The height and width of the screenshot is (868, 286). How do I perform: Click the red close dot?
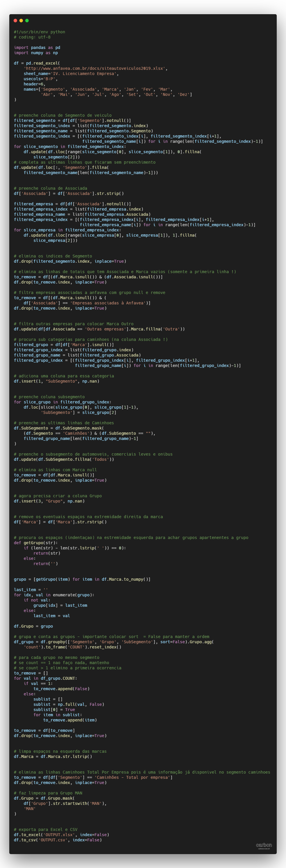pos(15,21)
